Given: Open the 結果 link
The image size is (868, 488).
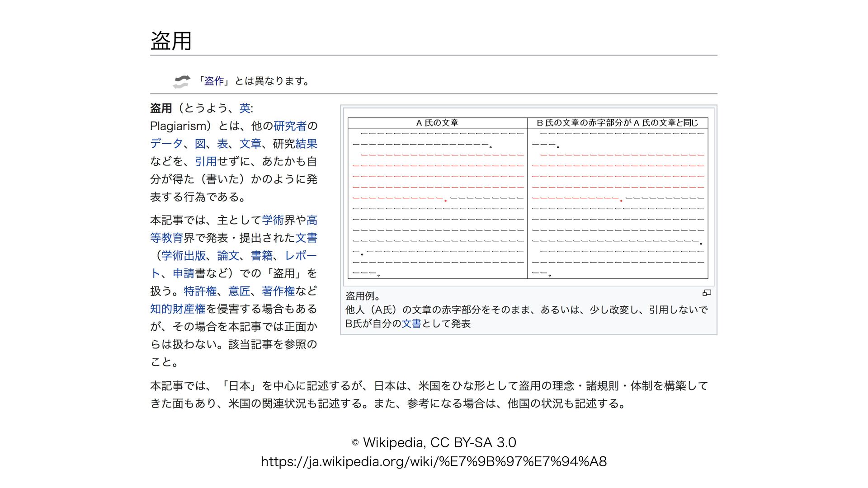Looking at the screenshot, I should click(306, 144).
